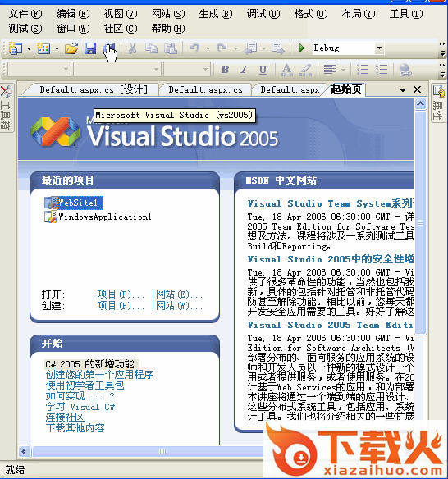
Task: Click the standard toolbar options chevron
Action: [442, 49]
